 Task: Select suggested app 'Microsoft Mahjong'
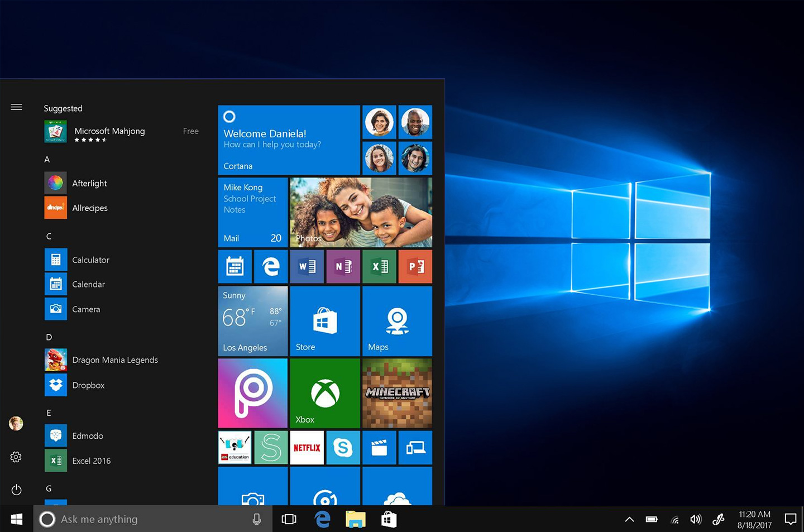[122, 132]
